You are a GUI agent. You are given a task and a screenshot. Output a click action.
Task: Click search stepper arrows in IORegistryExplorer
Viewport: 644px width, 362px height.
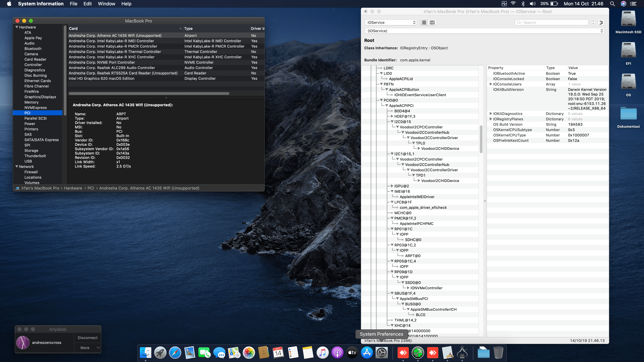593,22
